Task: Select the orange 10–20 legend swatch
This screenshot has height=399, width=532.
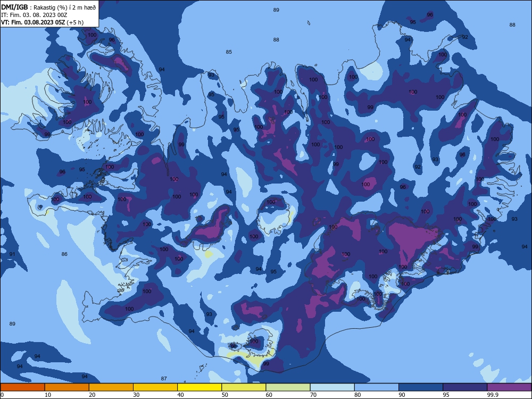Action: (67, 387)
